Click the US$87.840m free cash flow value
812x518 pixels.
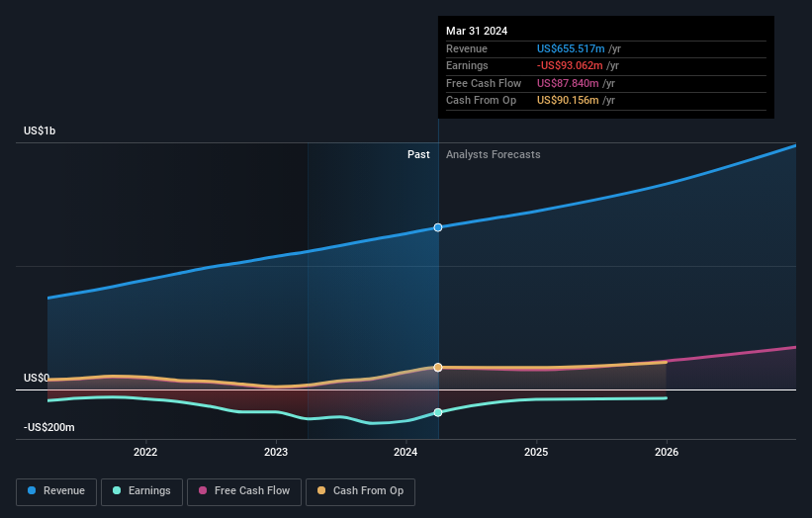point(568,83)
